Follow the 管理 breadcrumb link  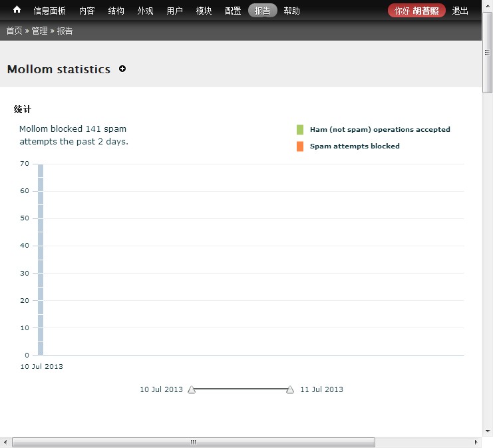(x=40, y=31)
